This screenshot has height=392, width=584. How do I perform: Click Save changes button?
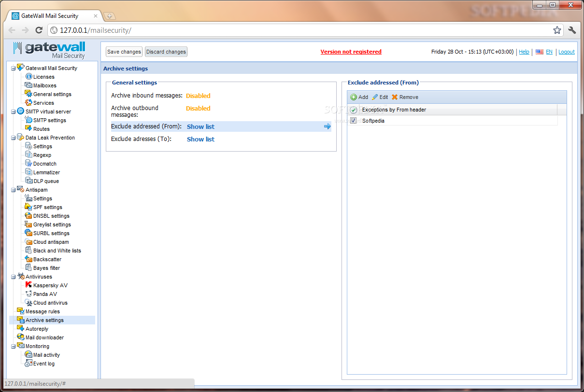click(124, 52)
